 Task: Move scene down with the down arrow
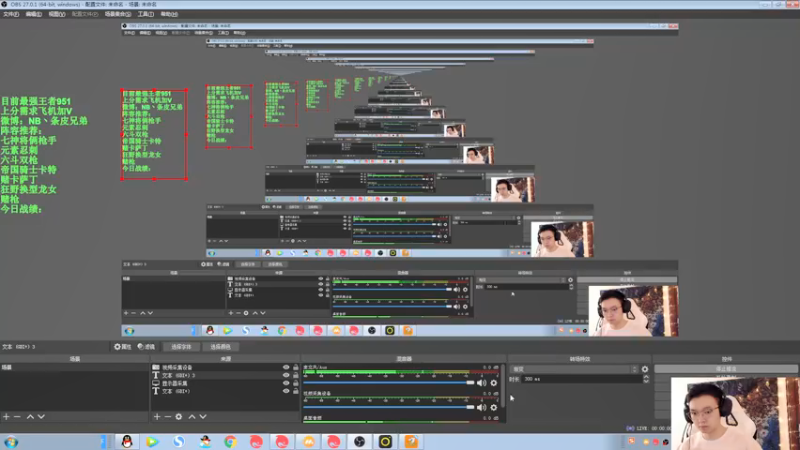pyautogui.click(x=41, y=417)
